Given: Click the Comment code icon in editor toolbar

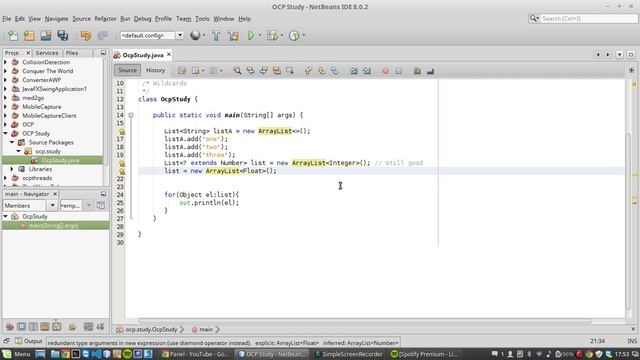Looking at the screenshot, I should point(417,71).
